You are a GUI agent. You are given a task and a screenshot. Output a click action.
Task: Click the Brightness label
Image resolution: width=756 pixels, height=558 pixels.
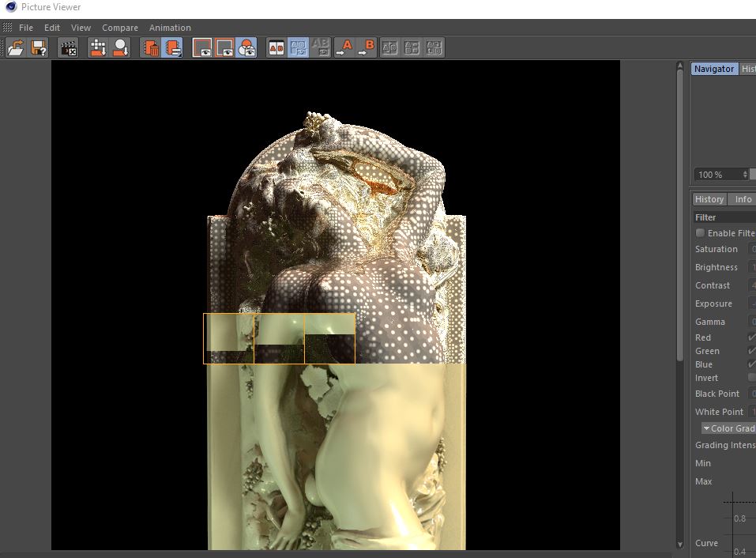(x=716, y=267)
